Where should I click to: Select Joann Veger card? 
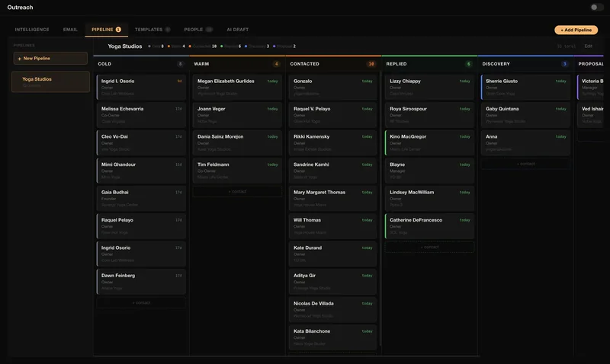(237, 115)
